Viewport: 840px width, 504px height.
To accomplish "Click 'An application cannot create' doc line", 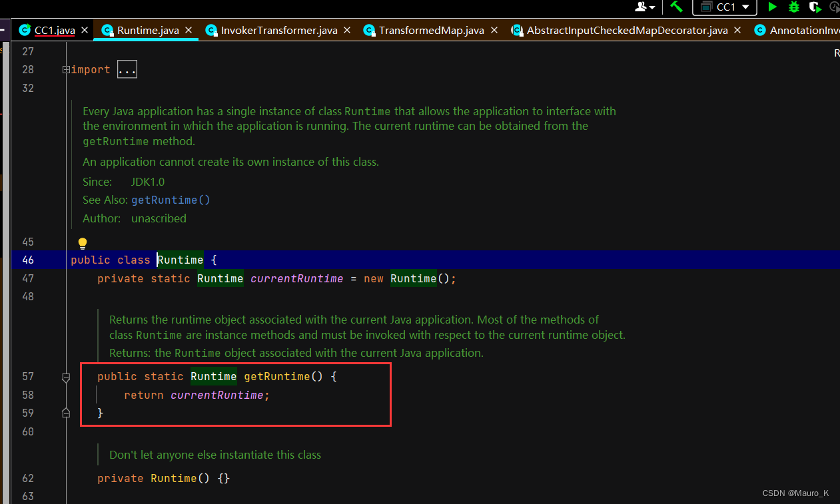I will pyautogui.click(x=230, y=162).
